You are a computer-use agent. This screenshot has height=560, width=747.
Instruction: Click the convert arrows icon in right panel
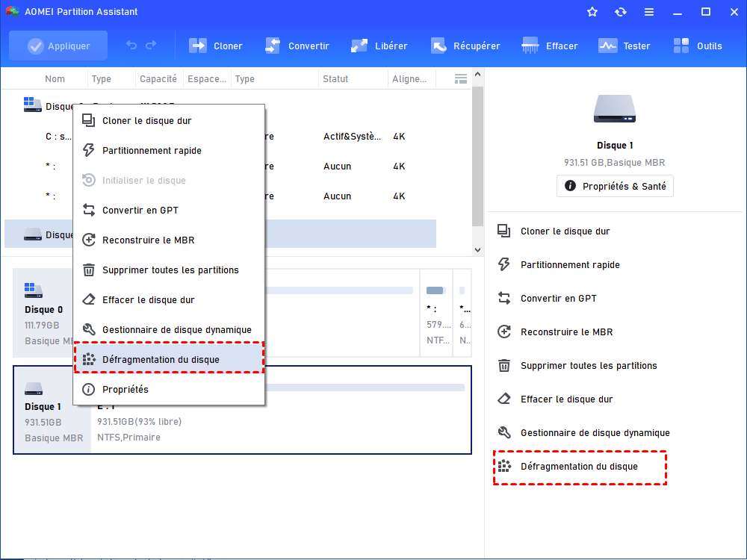click(x=504, y=298)
